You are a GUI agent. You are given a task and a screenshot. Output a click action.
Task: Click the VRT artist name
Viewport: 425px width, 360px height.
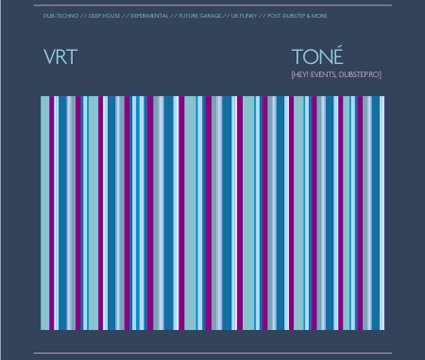click(60, 57)
